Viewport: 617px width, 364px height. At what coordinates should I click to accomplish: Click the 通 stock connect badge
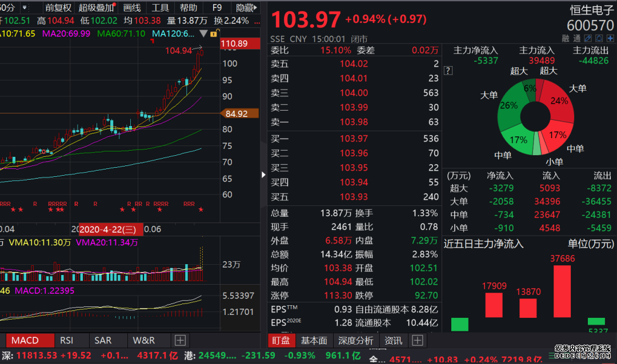coord(577,38)
